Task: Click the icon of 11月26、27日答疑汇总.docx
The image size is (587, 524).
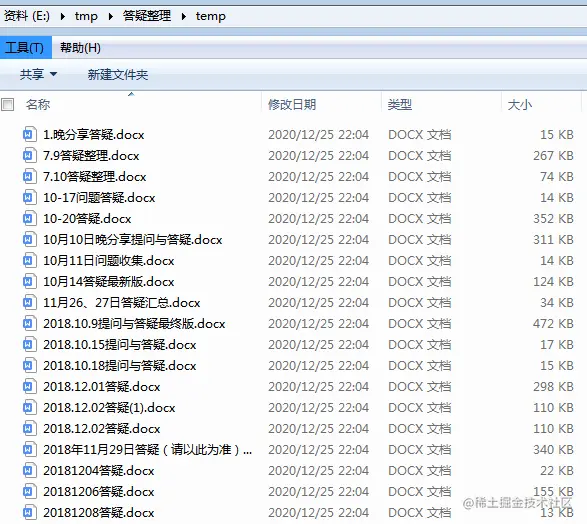Action: 30,302
